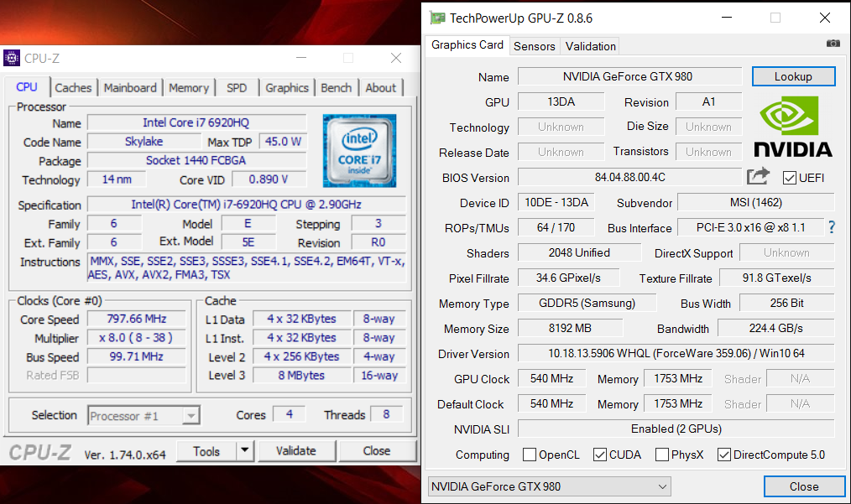Click the CPU-Z title bar icon
851x504 pixels.
pos(12,58)
